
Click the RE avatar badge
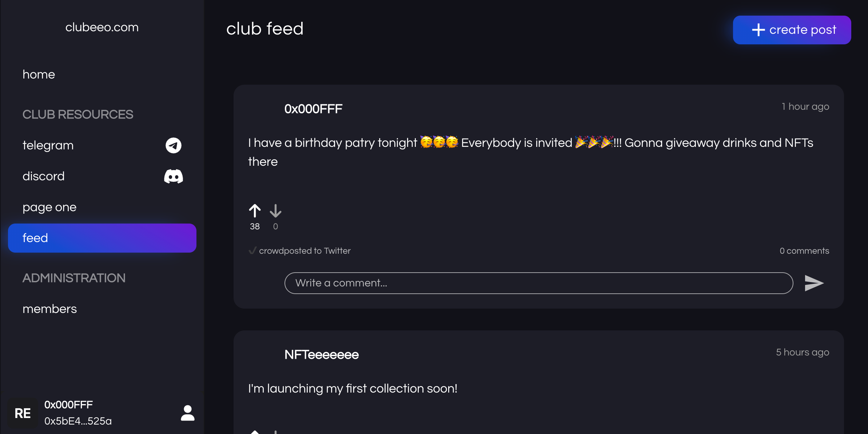(x=23, y=413)
